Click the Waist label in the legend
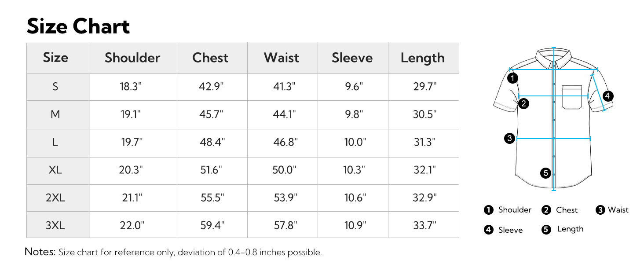This screenshot has height=264, width=644. pos(618,210)
